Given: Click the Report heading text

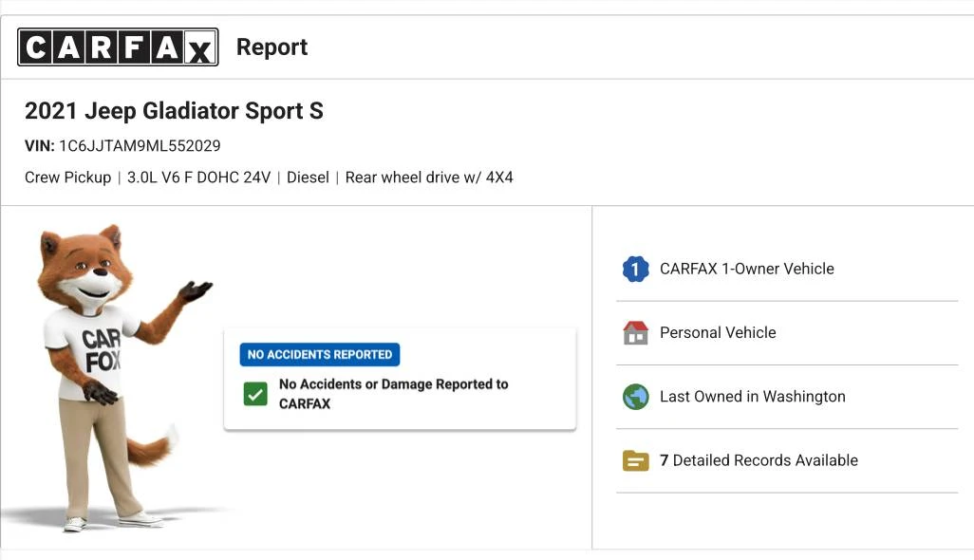Looking at the screenshot, I should tap(272, 47).
